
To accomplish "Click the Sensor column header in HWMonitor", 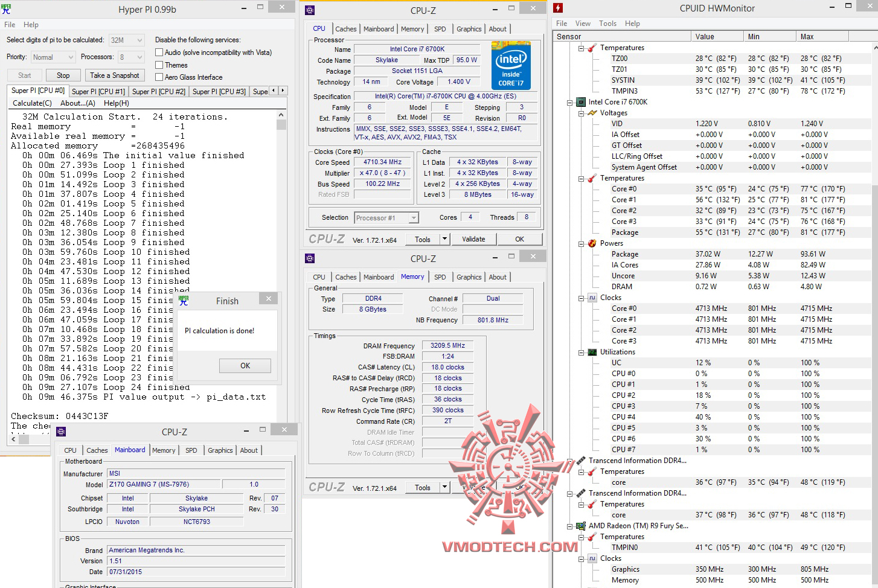I will [623, 37].
